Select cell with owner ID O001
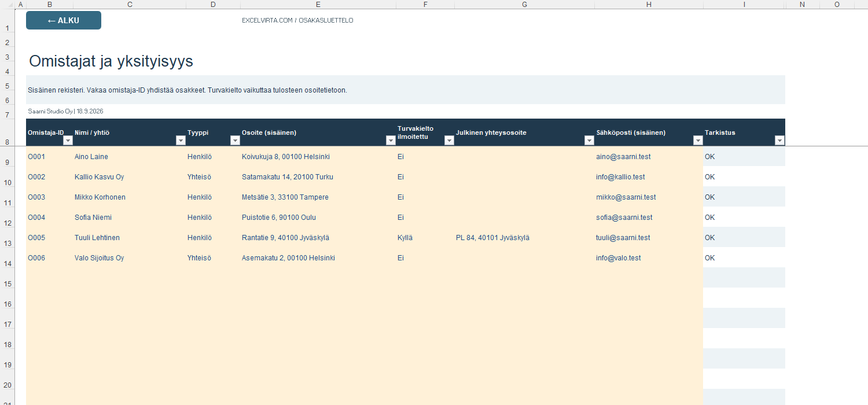 click(x=50, y=157)
